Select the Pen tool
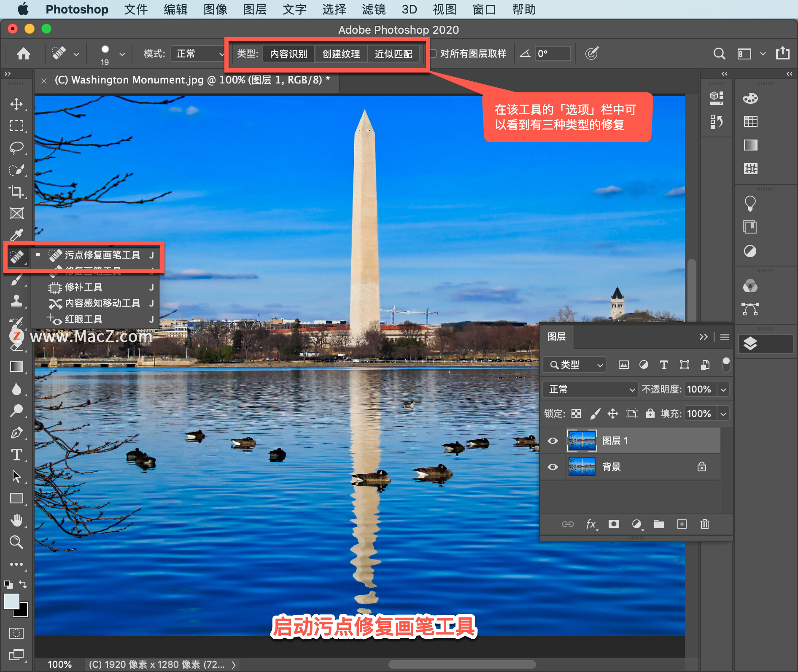798x672 pixels. pyautogui.click(x=16, y=433)
